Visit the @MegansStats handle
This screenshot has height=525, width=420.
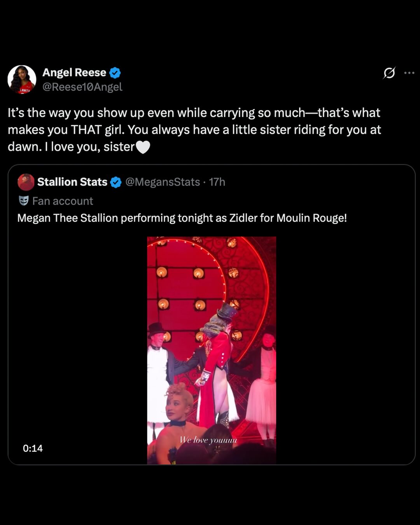point(163,182)
